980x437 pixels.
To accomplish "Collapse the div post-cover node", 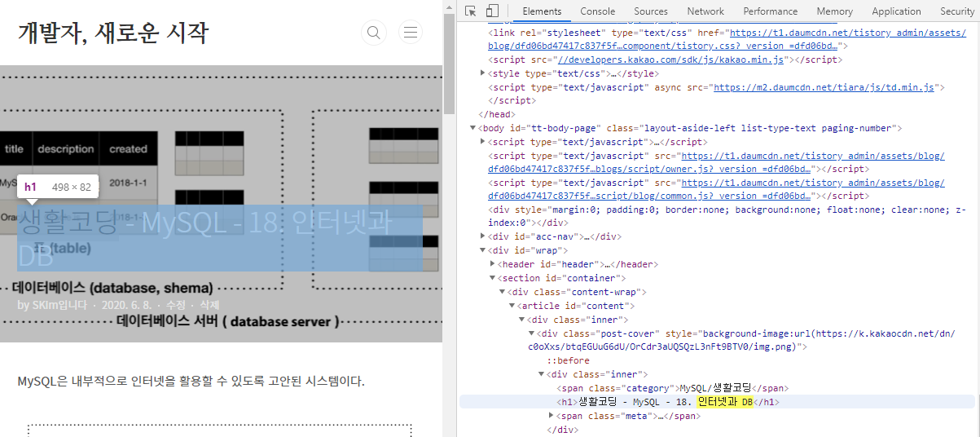I will 531,333.
